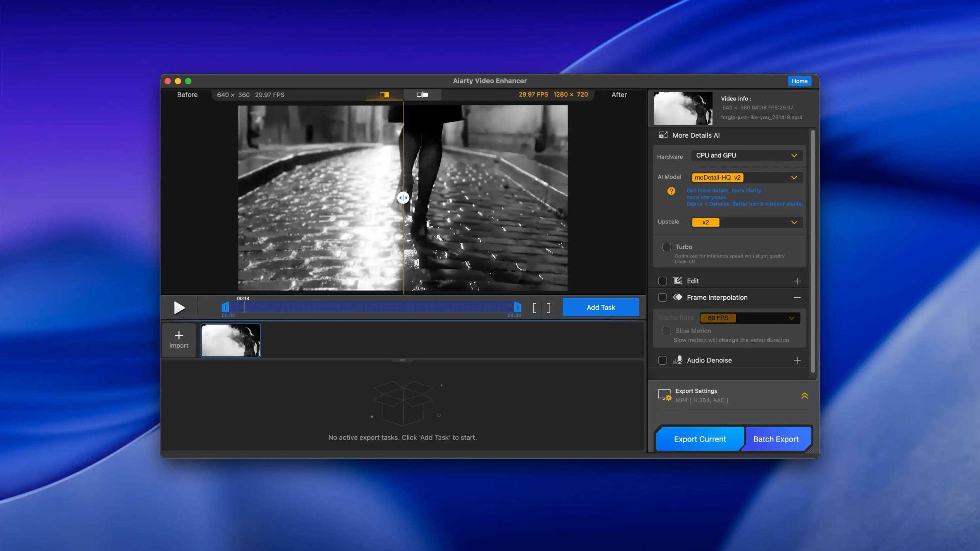Click the Export Current button
The image size is (980, 551).
pyautogui.click(x=700, y=439)
